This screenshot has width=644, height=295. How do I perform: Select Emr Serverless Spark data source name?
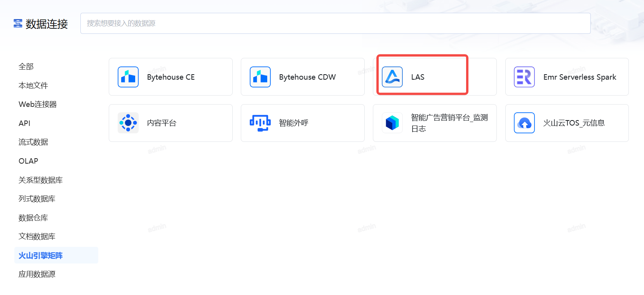(580, 77)
